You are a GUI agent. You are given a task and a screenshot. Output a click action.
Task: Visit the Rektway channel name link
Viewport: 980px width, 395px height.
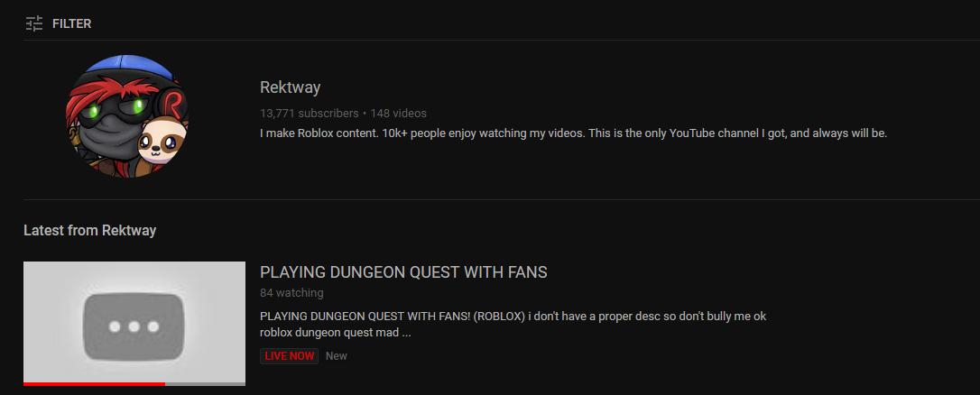(290, 87)
